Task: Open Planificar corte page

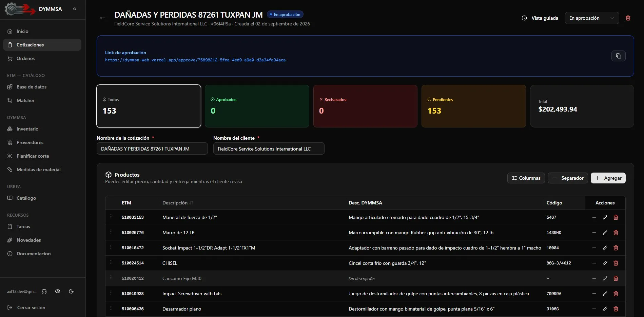Action: pos(42,156)
